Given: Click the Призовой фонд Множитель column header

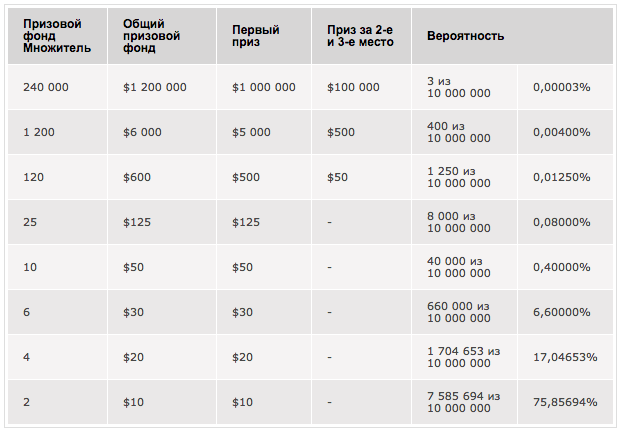Looking at the screenshot, I should [58, 36].
